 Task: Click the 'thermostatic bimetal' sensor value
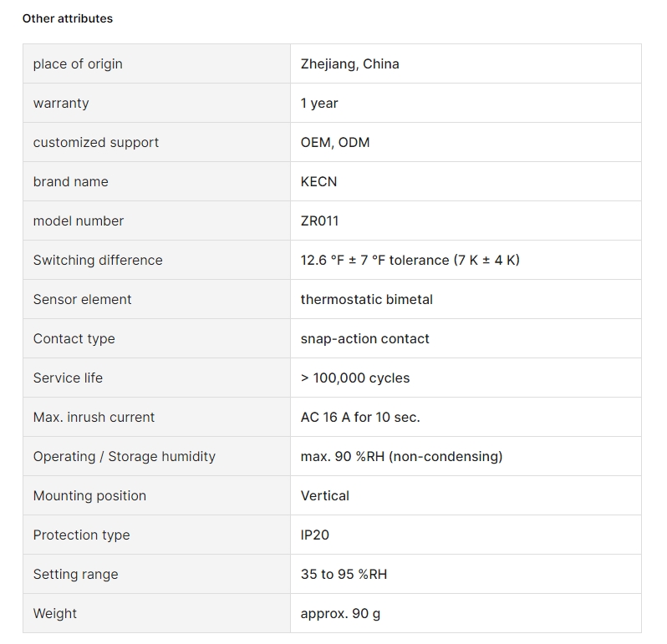pos(367,299)
